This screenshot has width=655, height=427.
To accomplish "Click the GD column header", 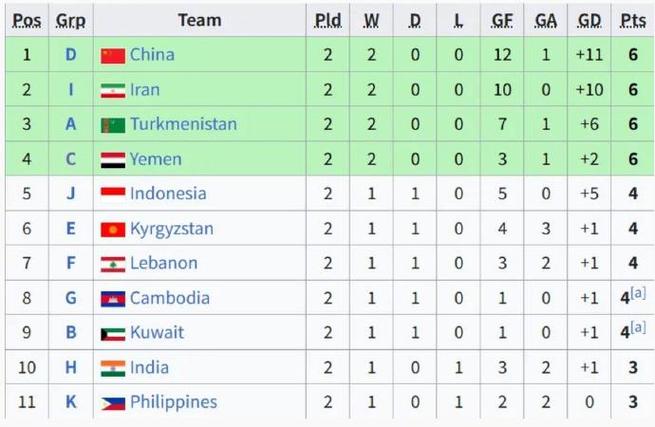I will [x=589, y=19].
